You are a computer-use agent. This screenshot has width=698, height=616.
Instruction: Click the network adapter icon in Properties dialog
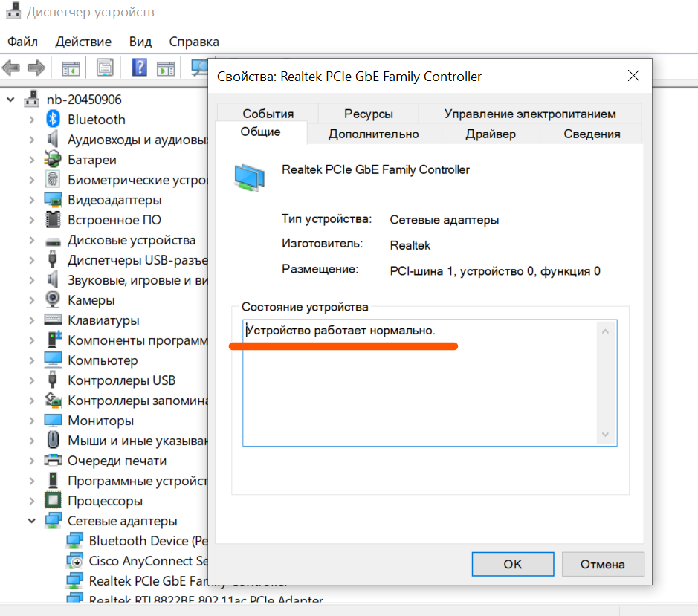pos(250,178)
